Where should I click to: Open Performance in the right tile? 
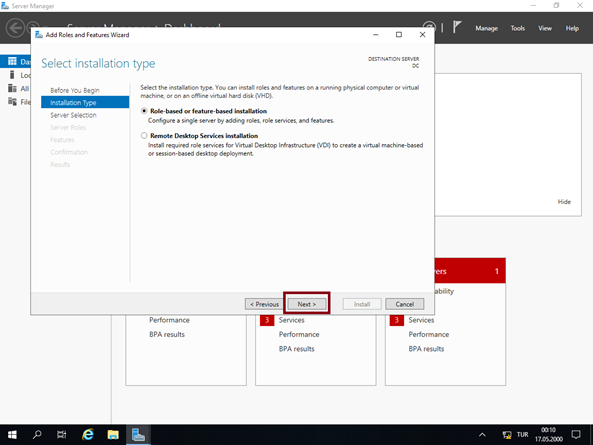click(x=429, y=334)
